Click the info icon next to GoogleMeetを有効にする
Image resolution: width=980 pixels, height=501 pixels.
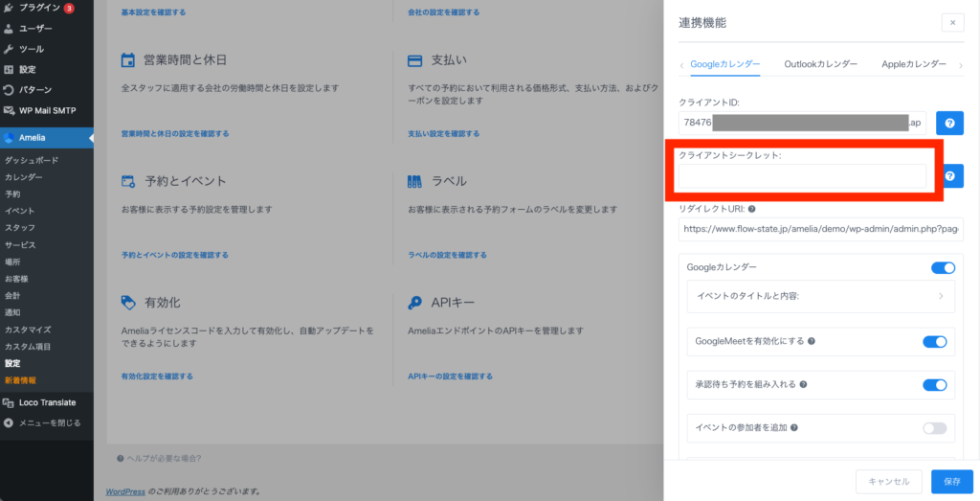pyautogui.click(x=813, y=341)
